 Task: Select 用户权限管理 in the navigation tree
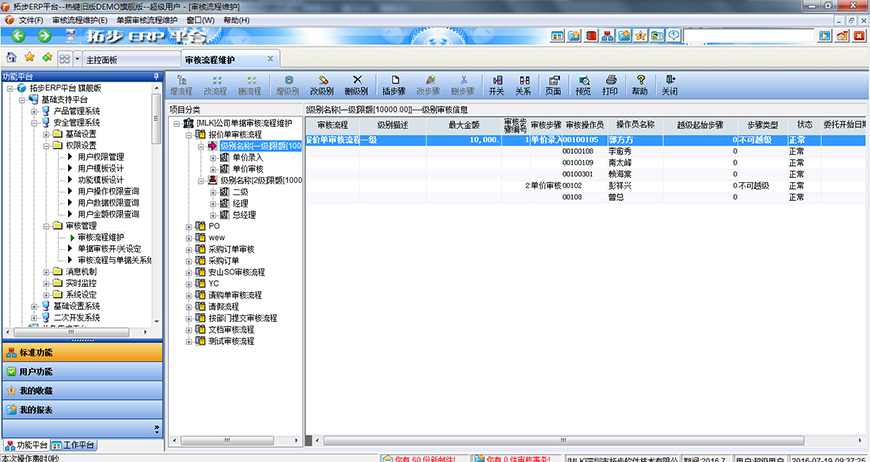point(101,157)
